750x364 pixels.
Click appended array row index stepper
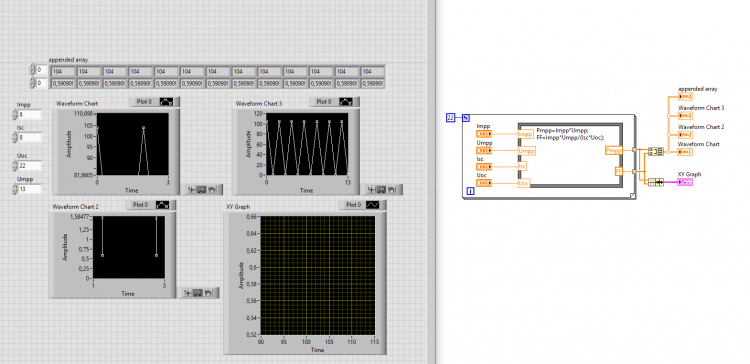[x=33, y=70]
